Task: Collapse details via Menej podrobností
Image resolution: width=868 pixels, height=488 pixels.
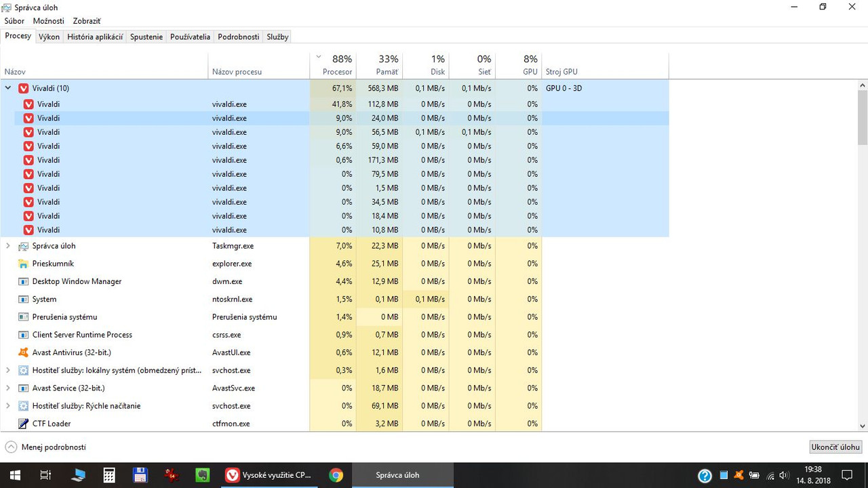Action: tap(46, 447)
